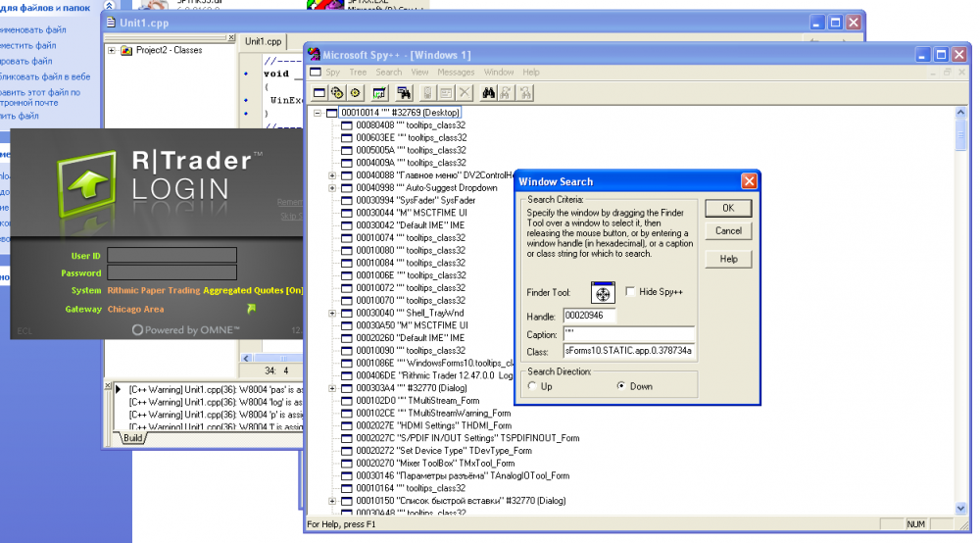Switch to the Build tab in messages pane
The height and width of the screenshot is (543, 980).
132,438
